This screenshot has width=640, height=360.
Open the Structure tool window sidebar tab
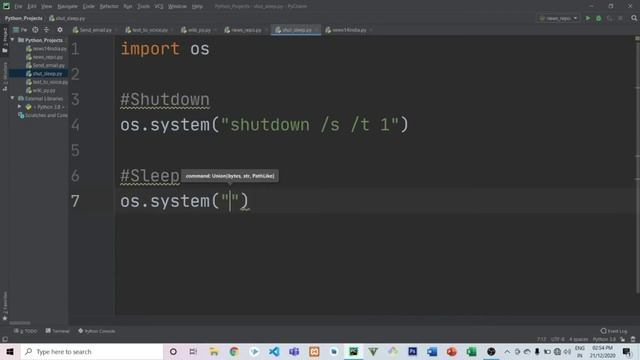[5, 76]
